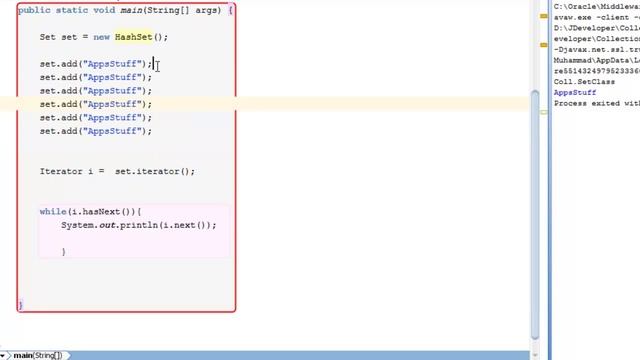Click the highlighted HashSet word in the code
Screen dimensions: 640x360
(x=133, y=37)
